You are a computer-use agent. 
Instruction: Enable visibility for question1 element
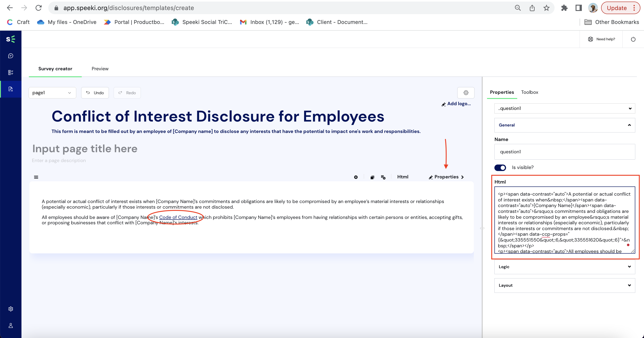click(500, 167)
